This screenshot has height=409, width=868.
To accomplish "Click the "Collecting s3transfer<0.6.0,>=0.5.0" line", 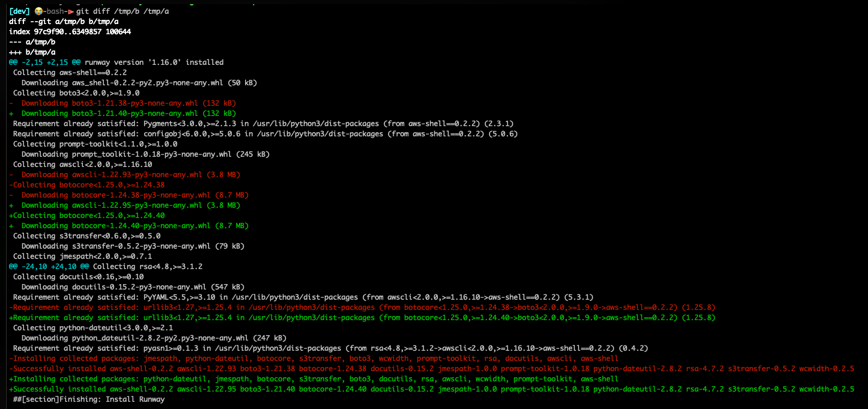I will (x=87, y=236).
